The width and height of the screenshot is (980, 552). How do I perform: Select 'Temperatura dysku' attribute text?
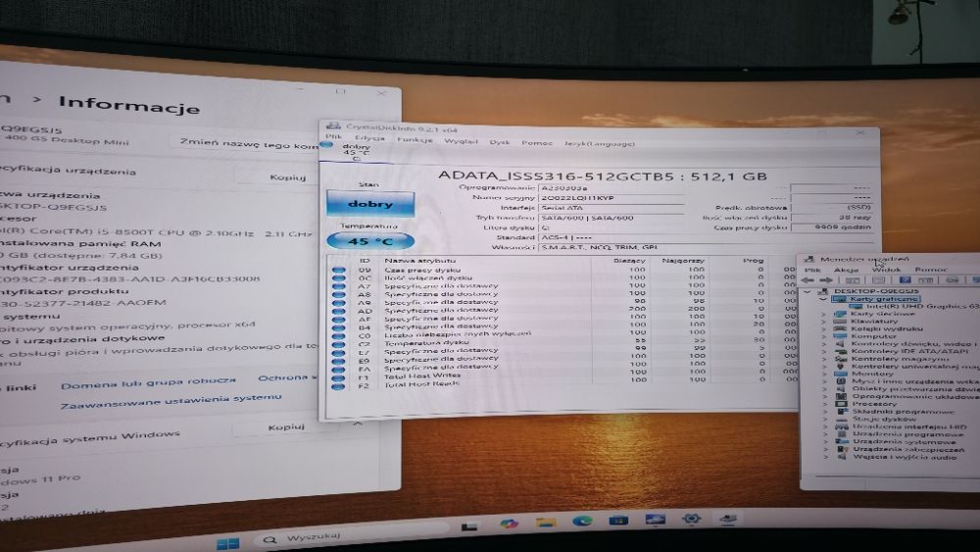pyautogui.click(x=426, y=343)
